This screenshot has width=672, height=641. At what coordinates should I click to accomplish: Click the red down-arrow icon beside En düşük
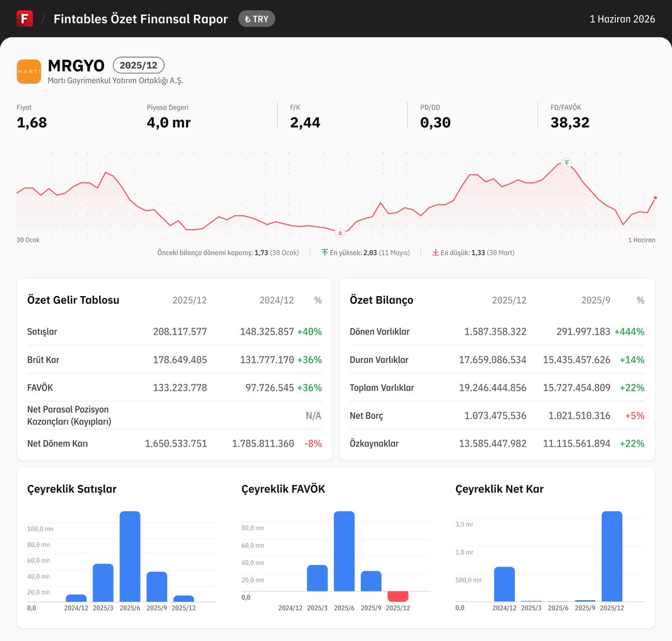pos(436,252)
